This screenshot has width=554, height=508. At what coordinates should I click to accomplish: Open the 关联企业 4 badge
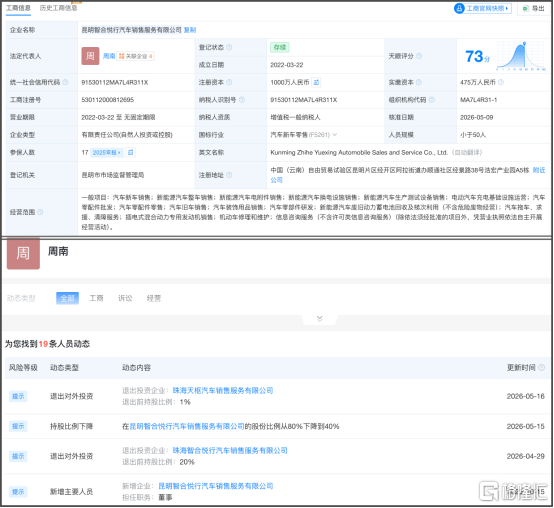[135, 56]
